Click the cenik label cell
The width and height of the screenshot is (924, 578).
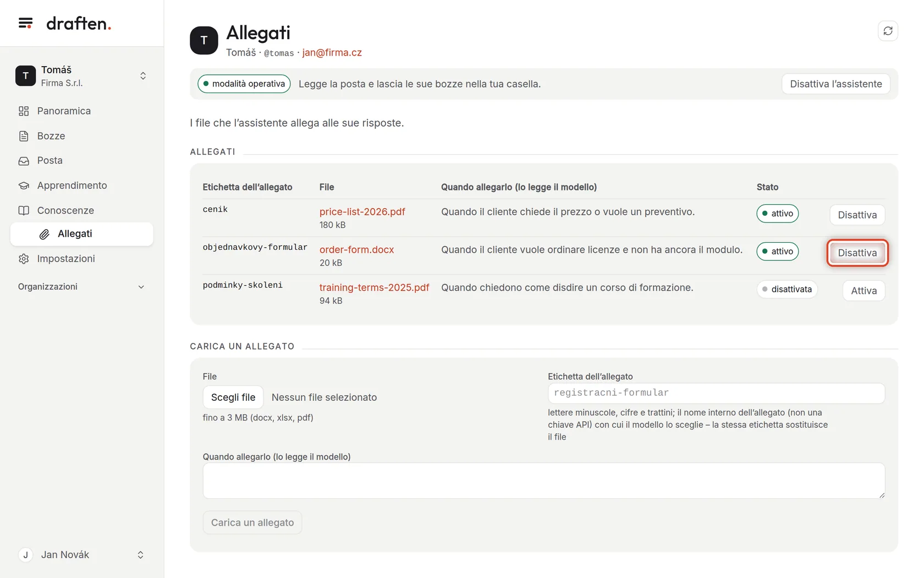click(215, 209)
